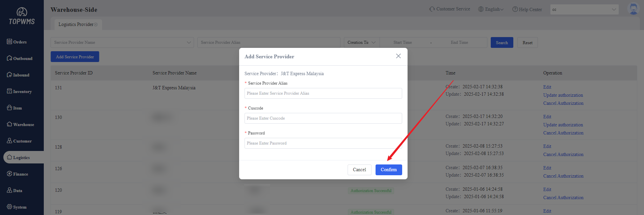This screenshot has width=644, height=215.
Task: Click Cancel in the dialog
Action: click(x=359, y=170)
